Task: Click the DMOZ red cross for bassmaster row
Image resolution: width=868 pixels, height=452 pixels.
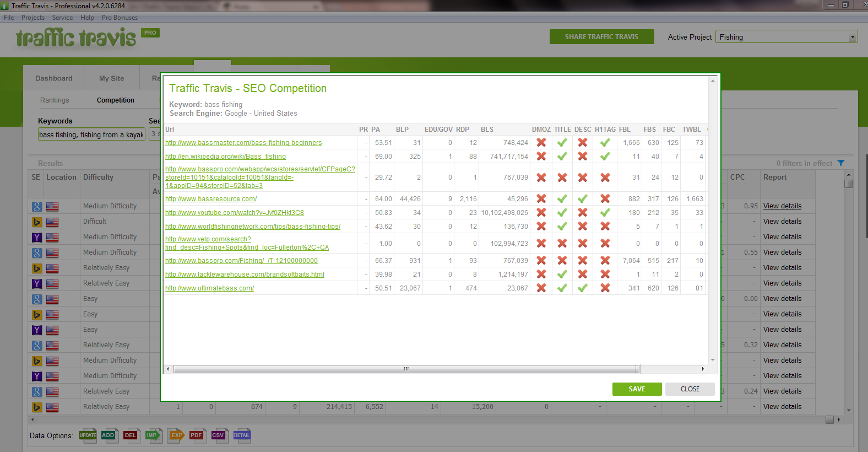Action: tap(541, 142)
